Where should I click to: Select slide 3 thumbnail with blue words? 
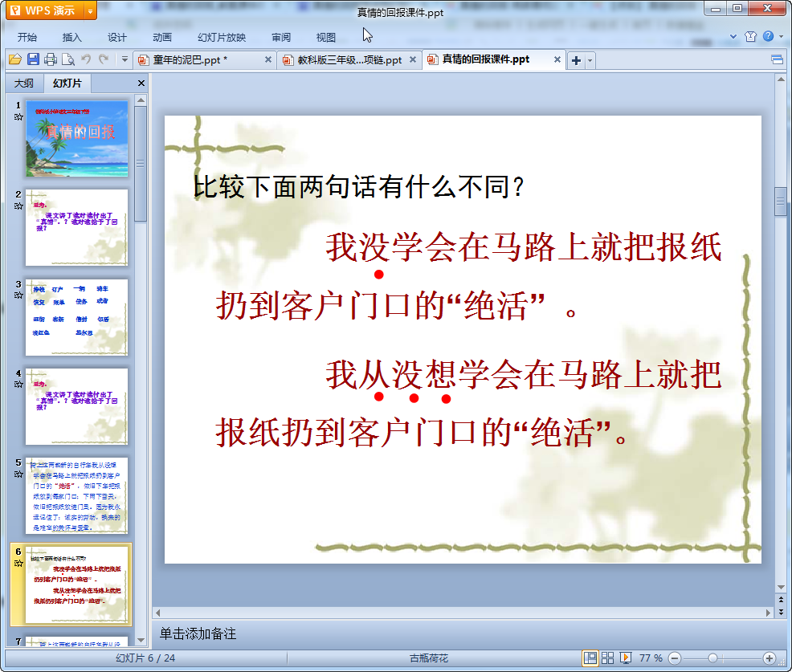[77, 317]
